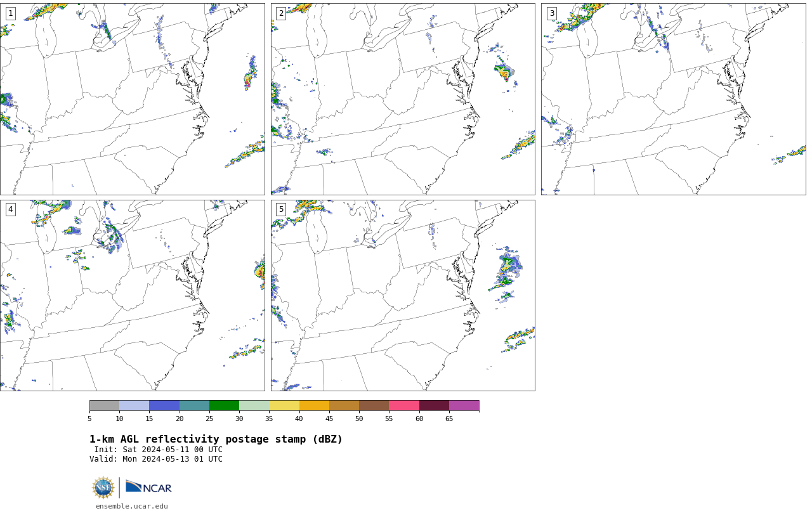This screenshot has height=513, width=812.
Task: Click the tan-brown 45-50 dBZ swatch
Action: [x=344, y=406]
